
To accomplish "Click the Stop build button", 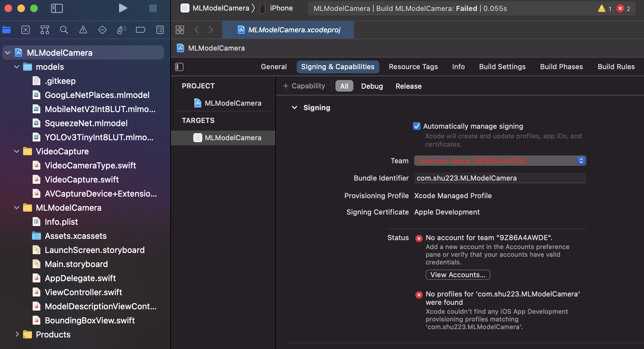I will pos(153,8).
